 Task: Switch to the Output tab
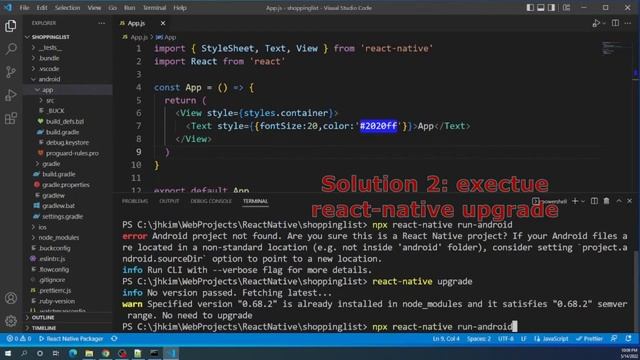tap(169, 201)
